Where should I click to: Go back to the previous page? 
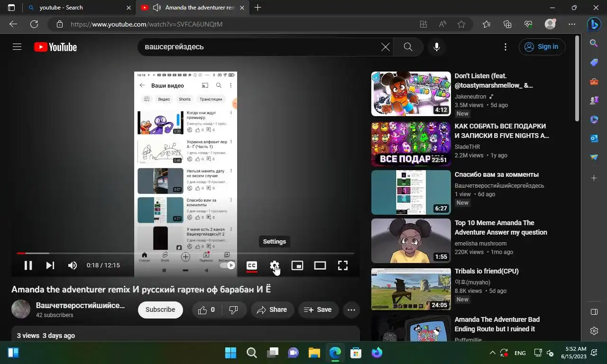(x=13, y=24)
